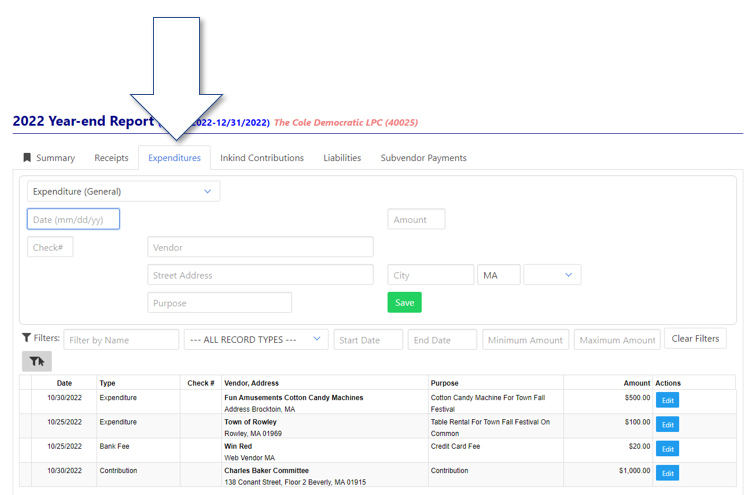Go to the Liabilities tab
Viewport: 746px width, 495px height.
tap(342, 158)
